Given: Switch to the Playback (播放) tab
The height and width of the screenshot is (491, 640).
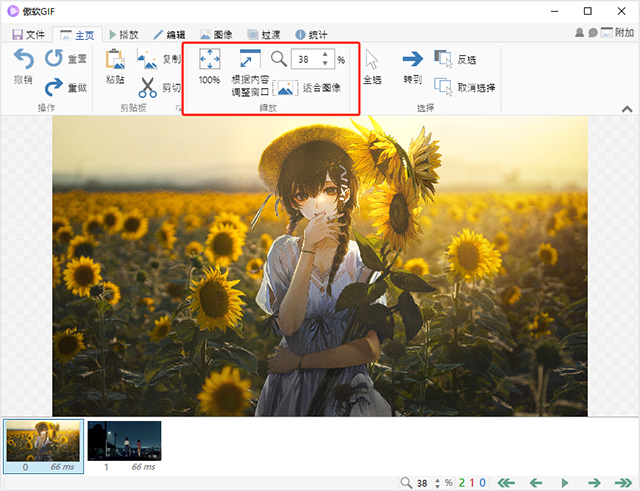Looking at the screenshot, I should (124, 35).
